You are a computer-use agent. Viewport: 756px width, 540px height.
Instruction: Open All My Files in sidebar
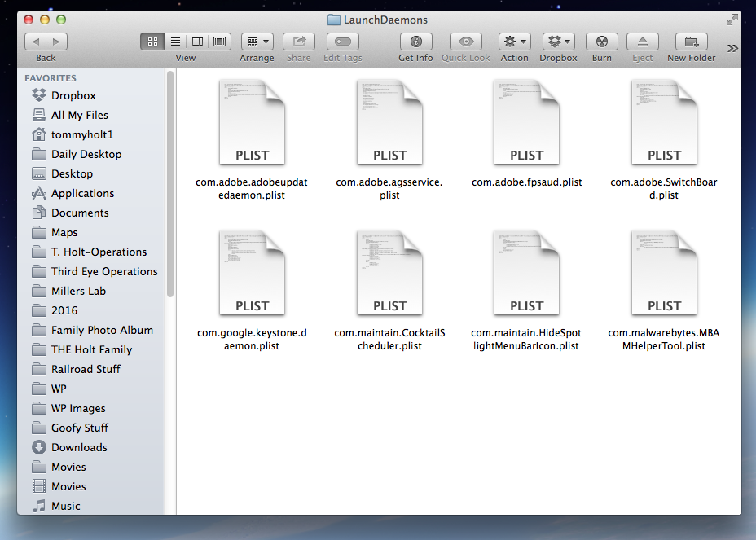91,115
